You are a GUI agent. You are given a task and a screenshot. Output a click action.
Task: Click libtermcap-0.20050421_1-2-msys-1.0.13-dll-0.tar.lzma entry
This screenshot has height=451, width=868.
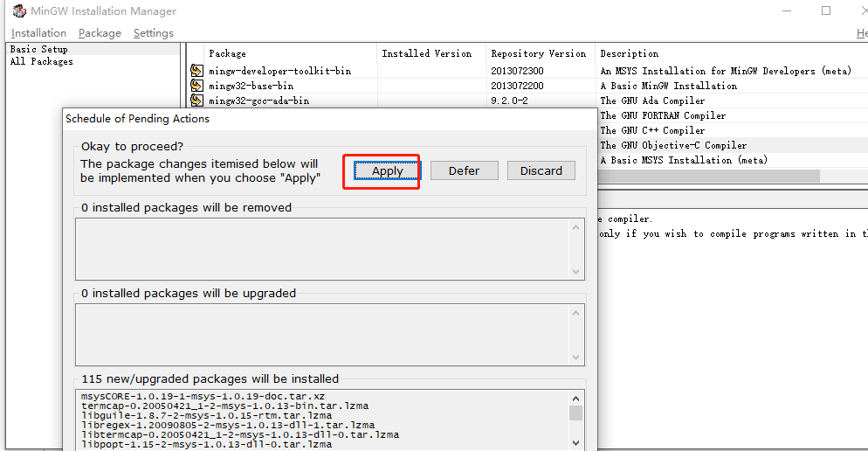(x=239, y=435)
